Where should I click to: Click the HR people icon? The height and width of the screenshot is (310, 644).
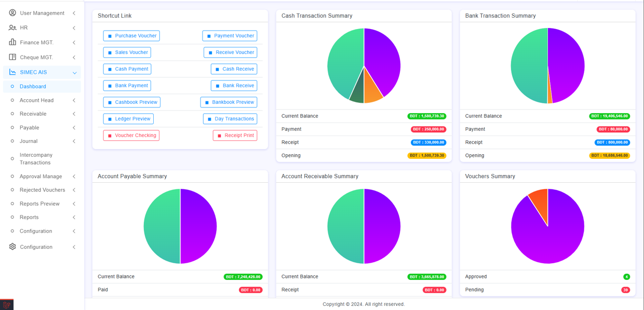(12, 28)
